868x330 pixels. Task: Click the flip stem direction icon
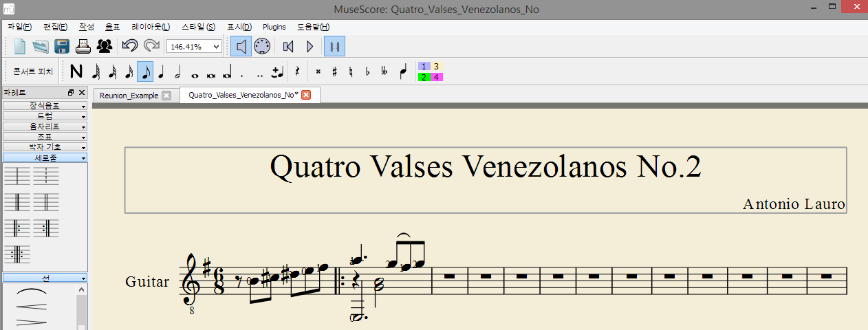pos(402,71)
